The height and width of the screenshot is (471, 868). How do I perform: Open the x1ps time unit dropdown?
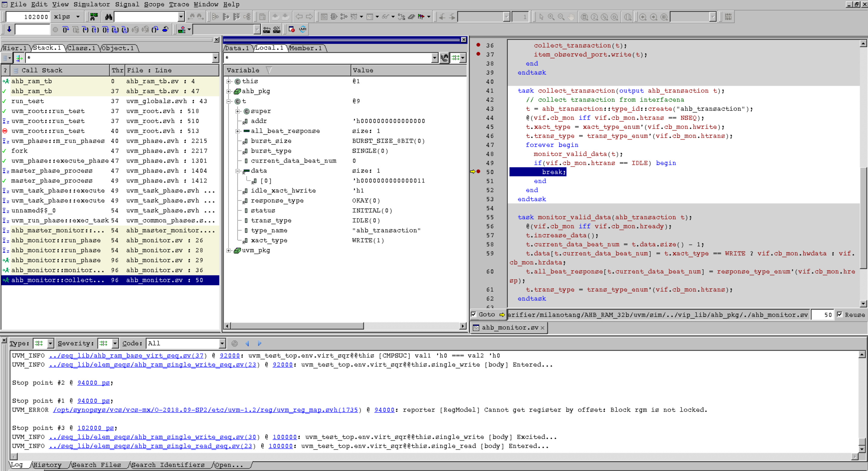point(78,17)
